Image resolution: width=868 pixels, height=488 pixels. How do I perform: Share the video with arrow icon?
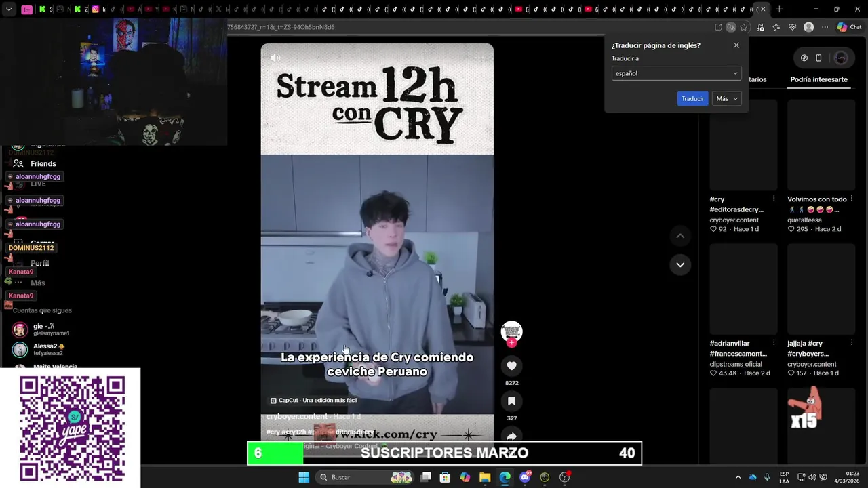511,436
